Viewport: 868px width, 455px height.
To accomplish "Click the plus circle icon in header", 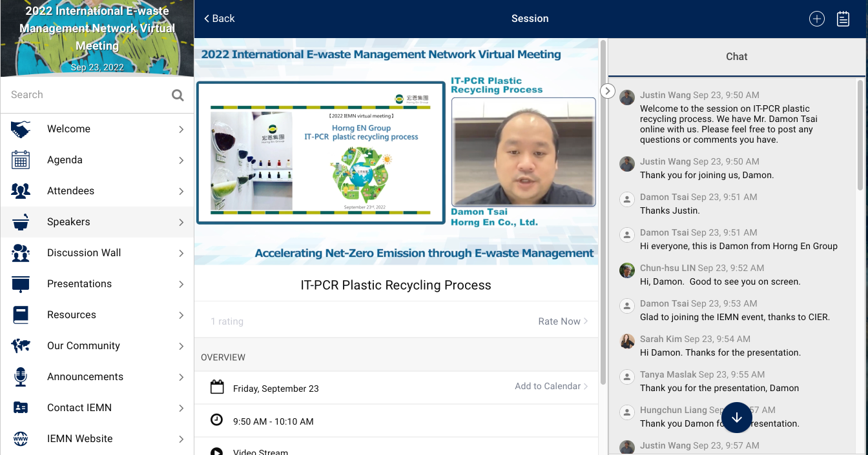I will pyautogui.click(x=817, y=19).
